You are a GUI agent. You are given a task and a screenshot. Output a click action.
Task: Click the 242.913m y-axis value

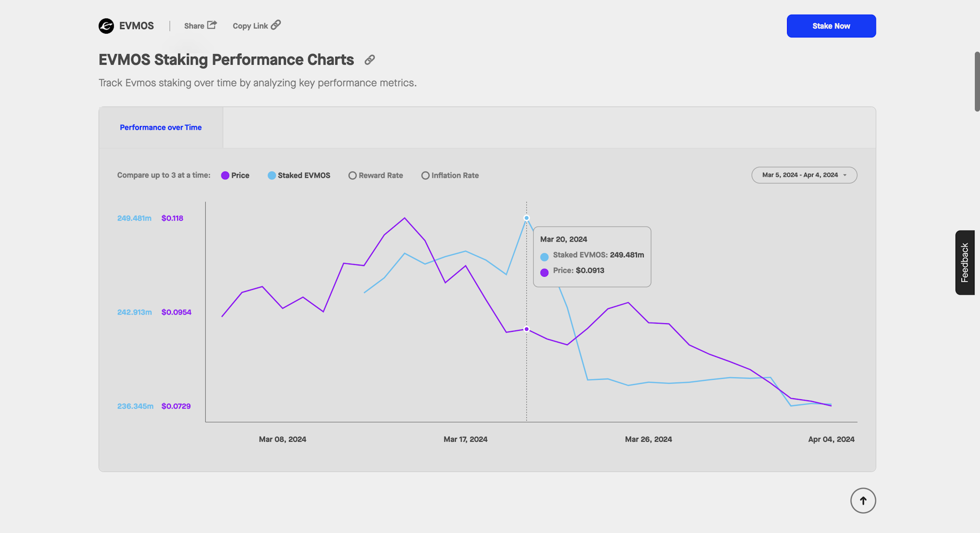[x=134, y=312]
